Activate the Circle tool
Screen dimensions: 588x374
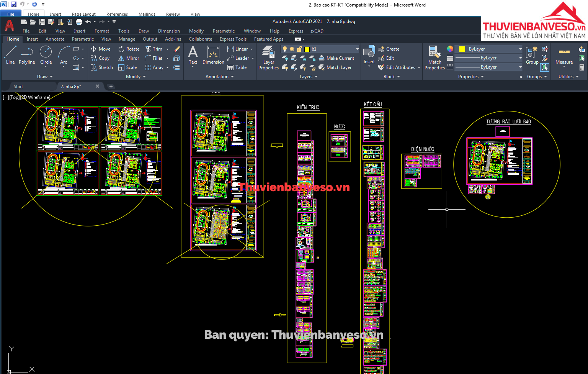click(46, 55)
